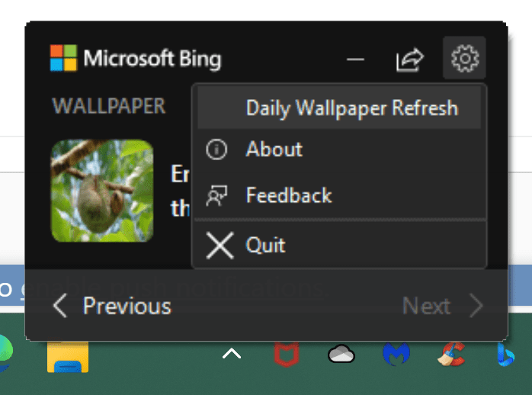The height and width of the screenshot is (395, 532).
Task: Open OneDrive cloud tray icon
Action: (x=341, y=354)
